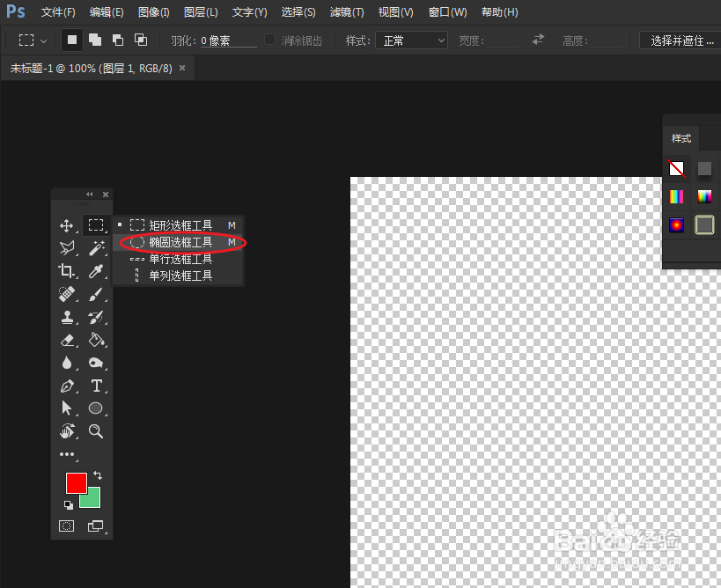The width and height of the screenshot is (721, 588).
Task: Select the Brush tool
Action: pos(96,294)
